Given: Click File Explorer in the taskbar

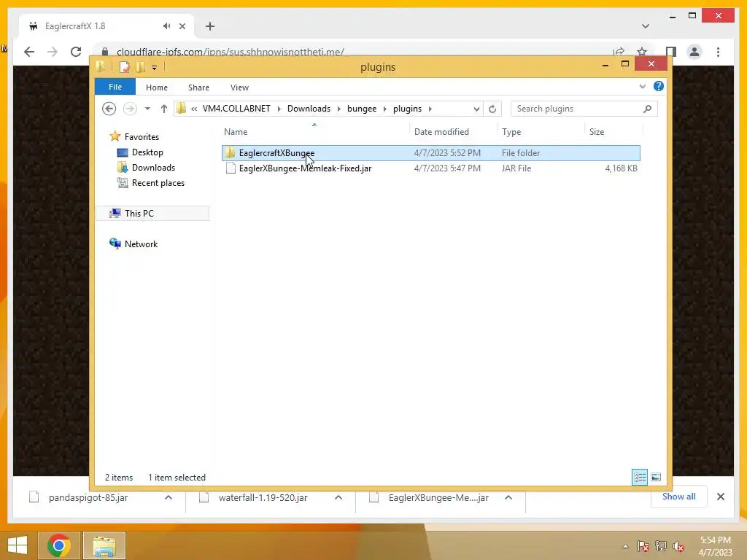Looking at the screenshot, I should coord(104,545).
